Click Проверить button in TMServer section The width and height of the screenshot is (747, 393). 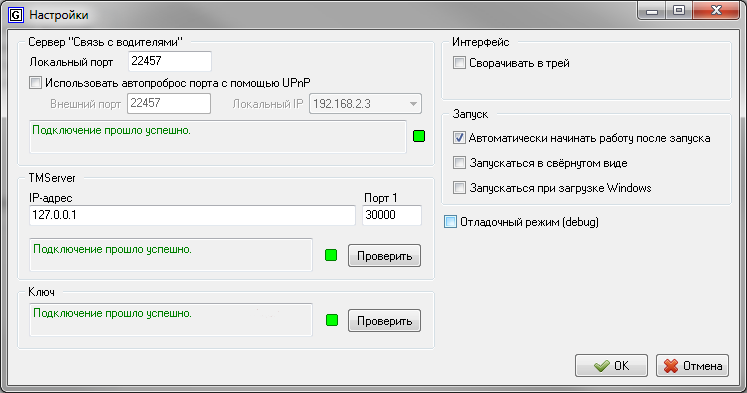pos(384,256)
